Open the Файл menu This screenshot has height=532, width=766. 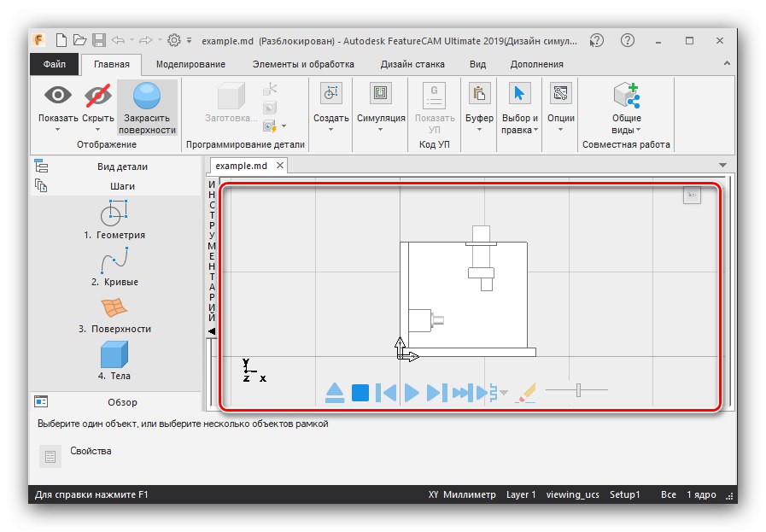[x=54, y=64]
